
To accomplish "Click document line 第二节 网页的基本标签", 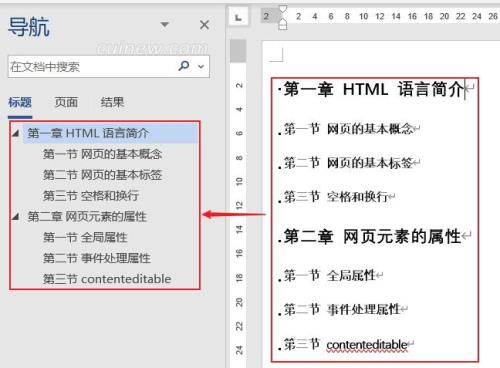I will [x=348, y=163].
